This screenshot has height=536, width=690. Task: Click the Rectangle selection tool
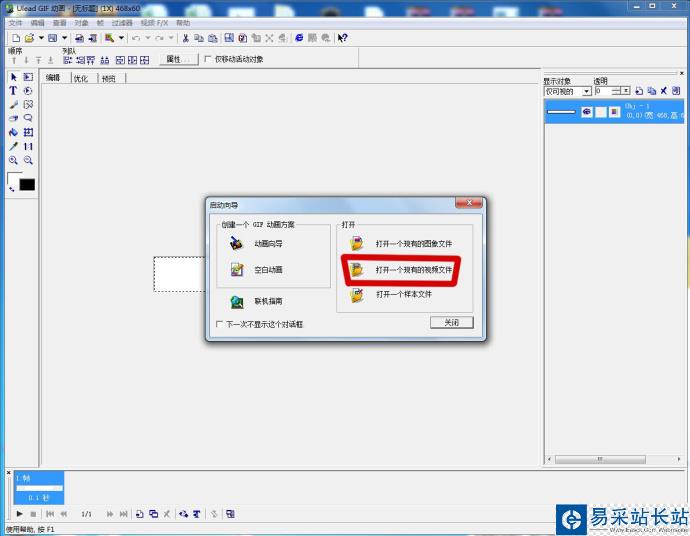pos(28,77)
